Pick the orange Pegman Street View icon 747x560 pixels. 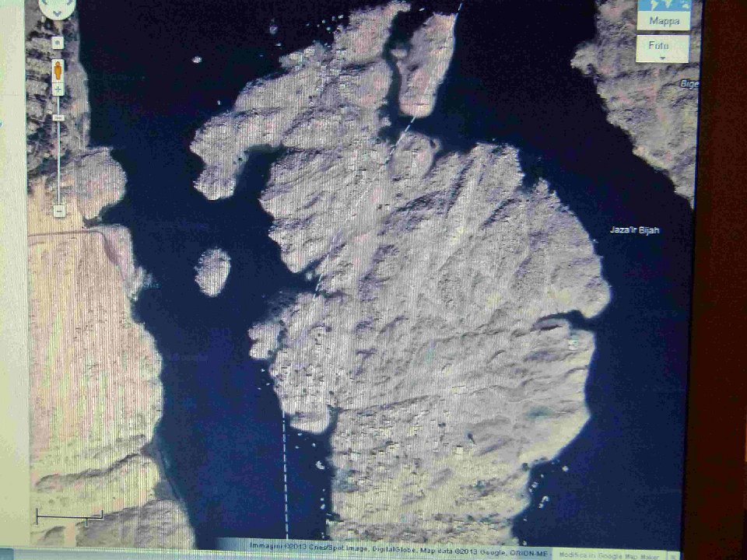pos(58,71)
